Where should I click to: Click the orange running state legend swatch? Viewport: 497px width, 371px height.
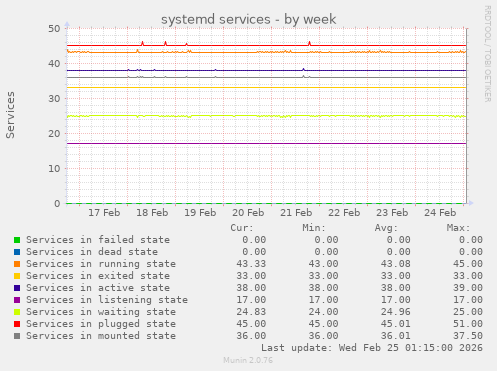(x=17, y=264)
